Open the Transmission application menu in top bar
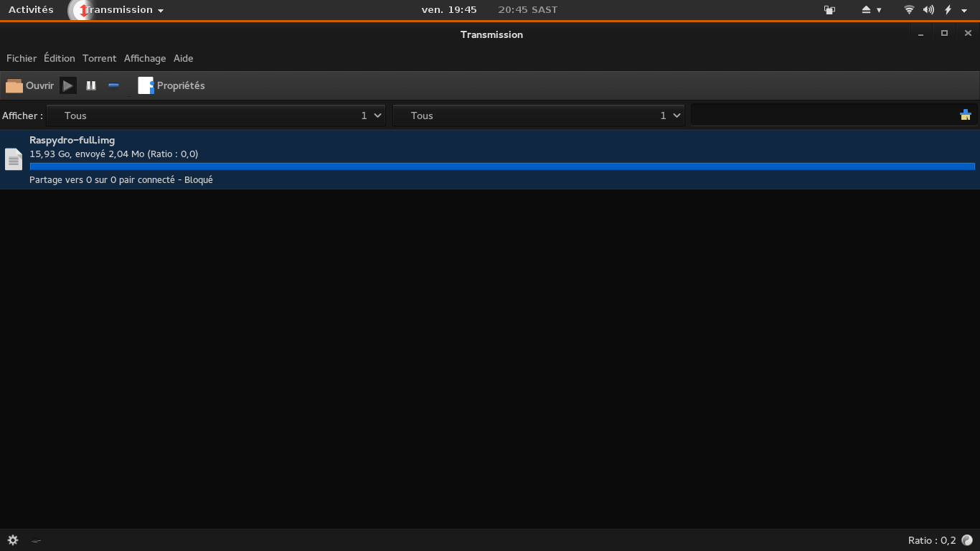Image resolution: width=980 pixels, height=551 pixels. point(117,10)
